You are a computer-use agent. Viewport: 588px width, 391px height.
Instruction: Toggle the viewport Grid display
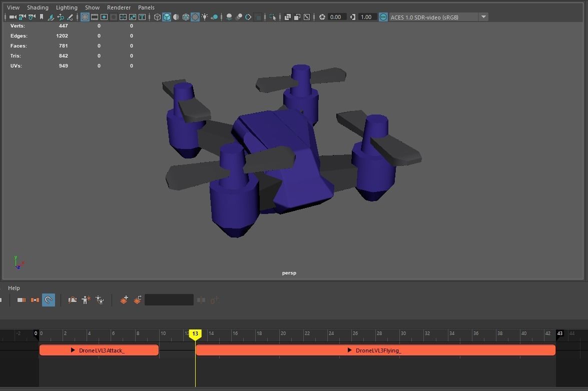point(85,17)
